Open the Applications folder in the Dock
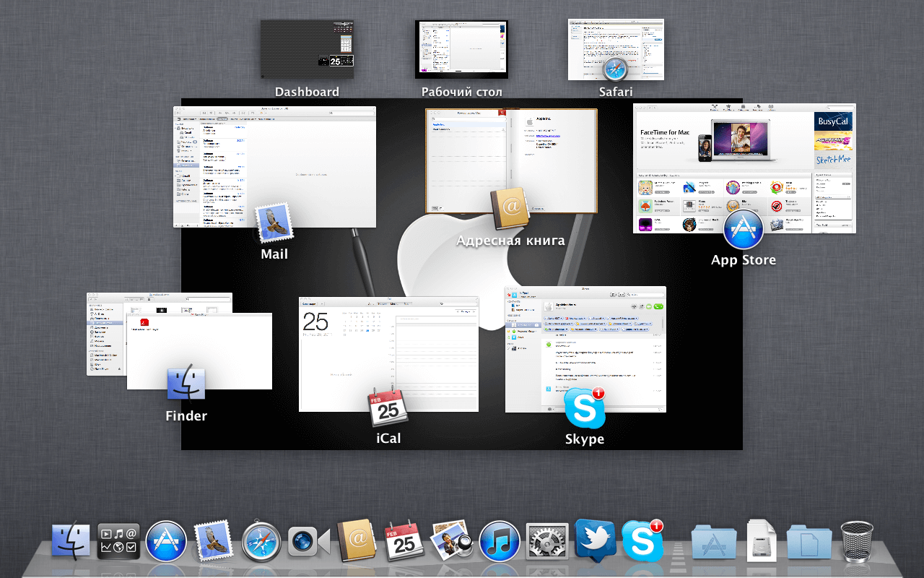 pyautogui.click(x=714, y=542)
